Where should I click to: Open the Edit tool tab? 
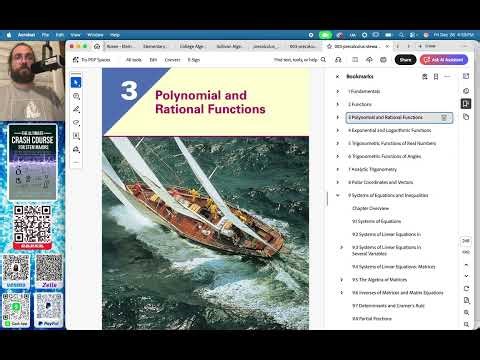(x=153, y=60)
